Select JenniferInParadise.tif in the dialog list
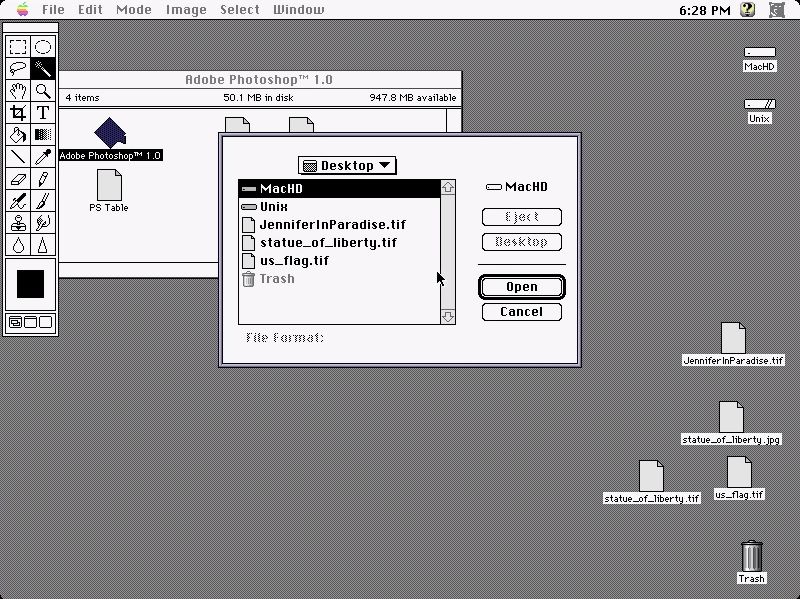800x599 pixels. 339,224
